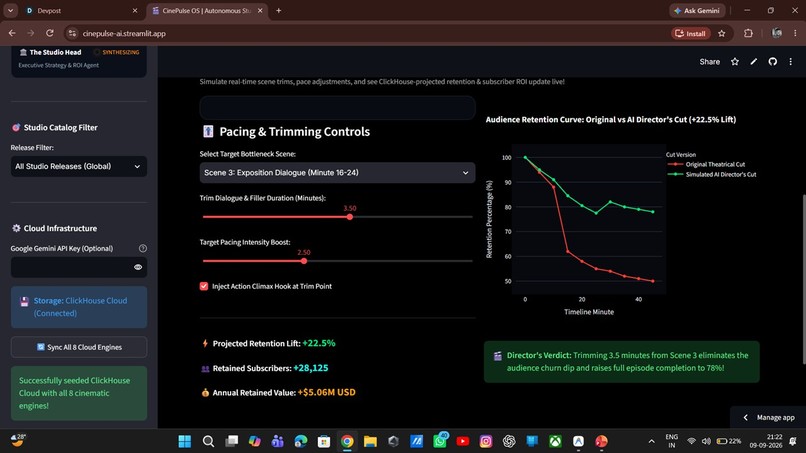Click the Sync All 8 Cloud Engines button

tap(79, 347)
